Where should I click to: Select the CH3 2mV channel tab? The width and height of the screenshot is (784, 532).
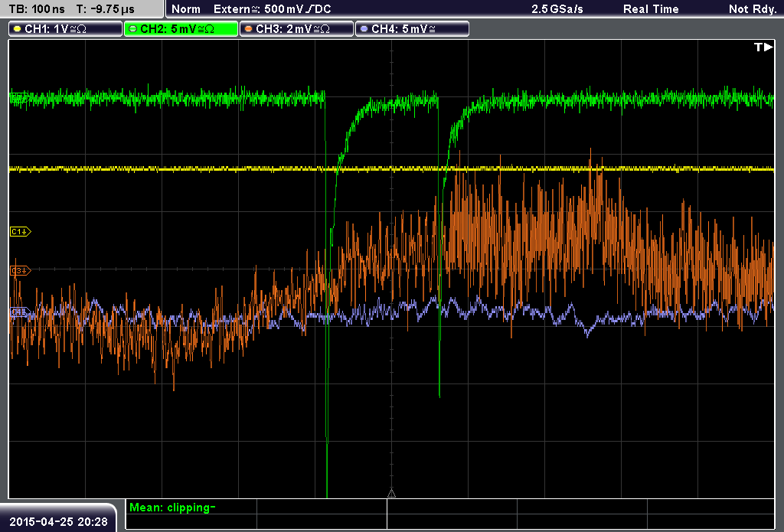tap(296, 29)
